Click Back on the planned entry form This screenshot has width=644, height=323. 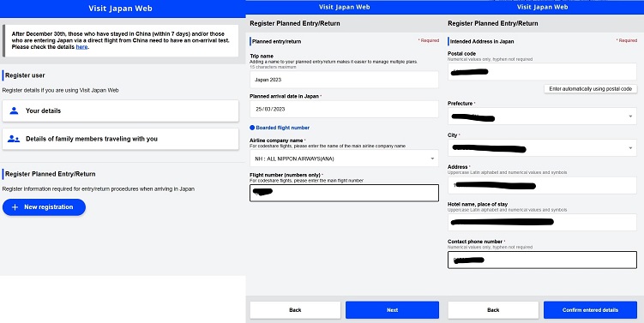coord(295,310)
